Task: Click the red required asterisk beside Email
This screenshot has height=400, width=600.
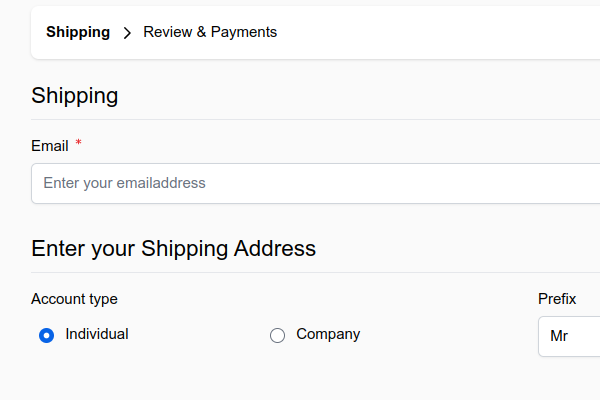Action: (x=78, y=143)
